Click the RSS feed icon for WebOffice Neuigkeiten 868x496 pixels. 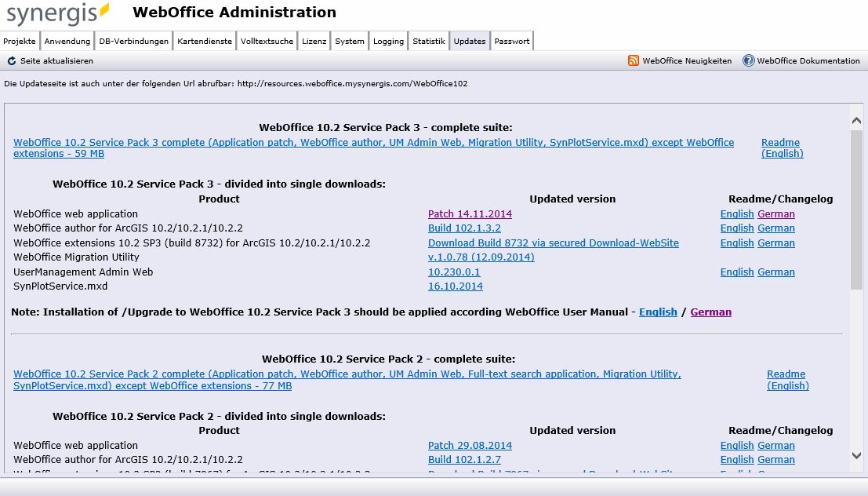(632, 60)
